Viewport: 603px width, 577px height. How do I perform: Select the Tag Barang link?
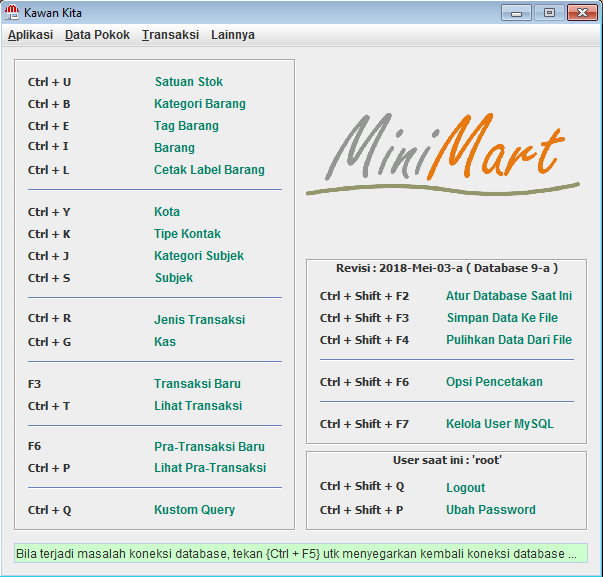186,126
